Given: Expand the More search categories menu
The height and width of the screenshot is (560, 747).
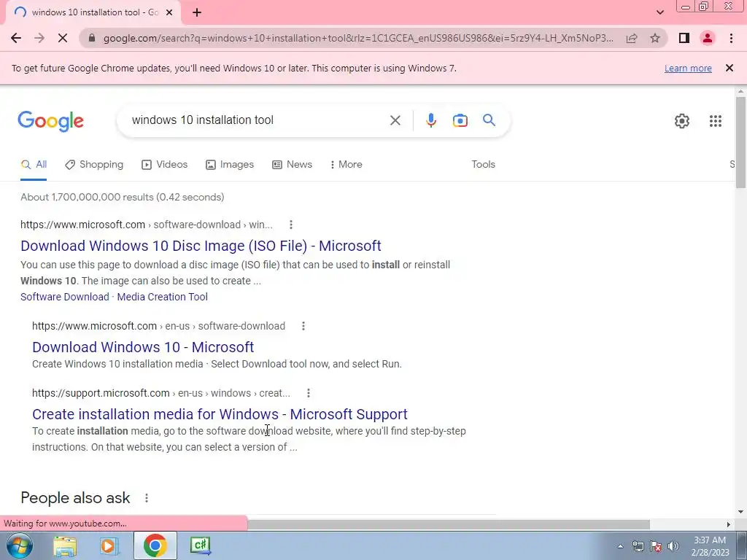Looking at the screenshot, I should 346,164.
